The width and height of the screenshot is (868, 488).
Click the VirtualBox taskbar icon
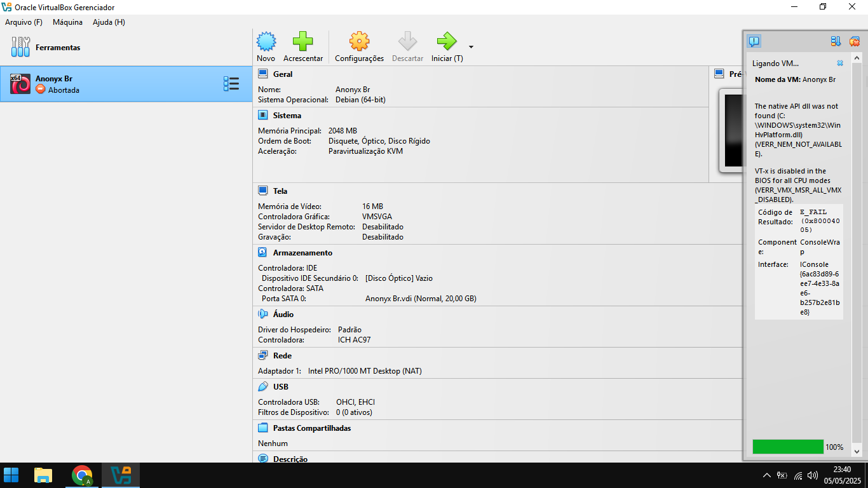[121, 475]
